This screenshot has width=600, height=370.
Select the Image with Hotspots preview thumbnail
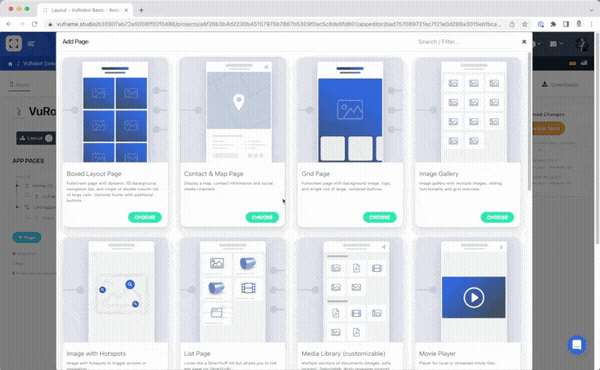pyautogui.click(x=115, y=290)
